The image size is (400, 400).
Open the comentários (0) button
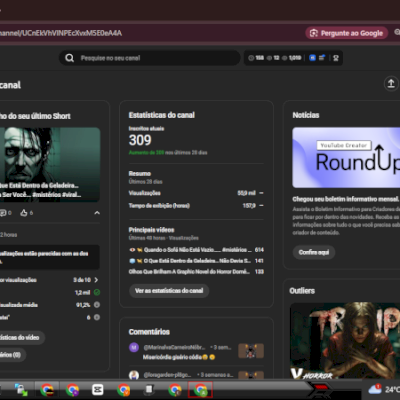click(13, 355)
